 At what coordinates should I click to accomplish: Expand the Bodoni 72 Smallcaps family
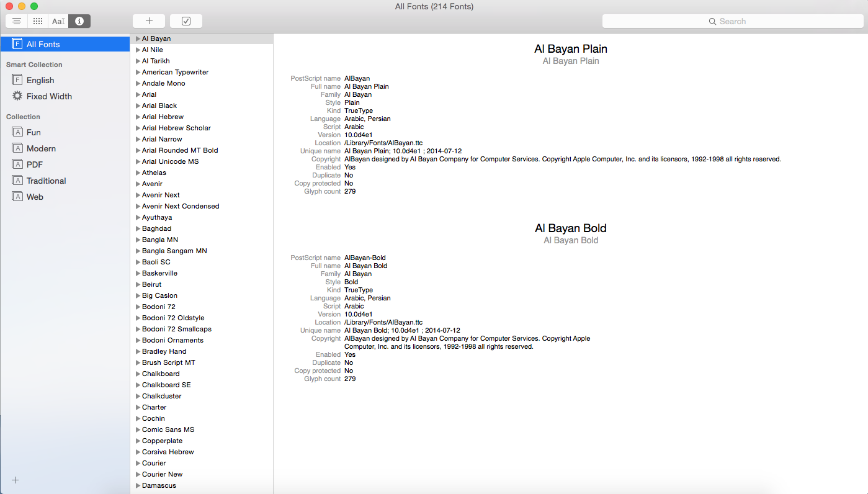pos(138,329)
